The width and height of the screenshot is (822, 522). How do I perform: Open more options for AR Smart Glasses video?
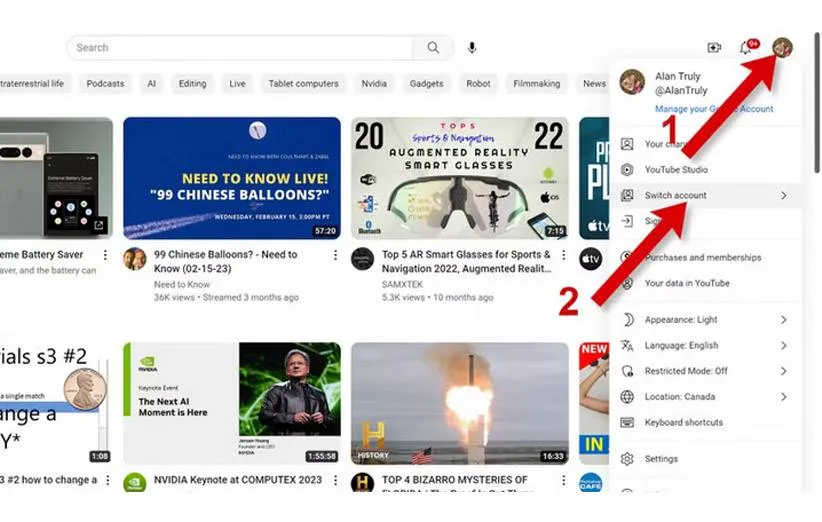pyautogui.click(x=563, y=256)
